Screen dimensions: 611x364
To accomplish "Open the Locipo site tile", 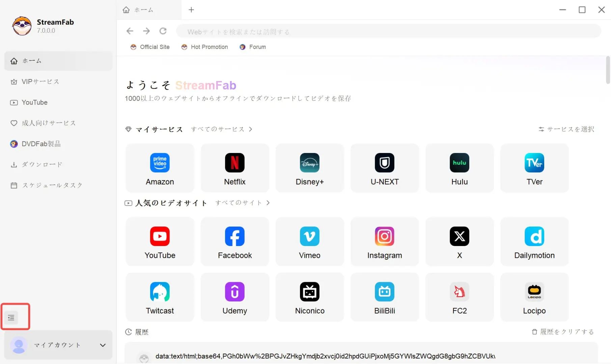I will tap(534, 297).
